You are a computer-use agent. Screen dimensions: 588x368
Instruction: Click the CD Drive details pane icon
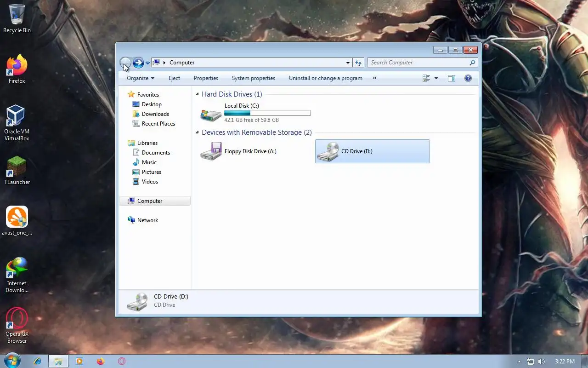pyautogui.click(x=137, y=301)
